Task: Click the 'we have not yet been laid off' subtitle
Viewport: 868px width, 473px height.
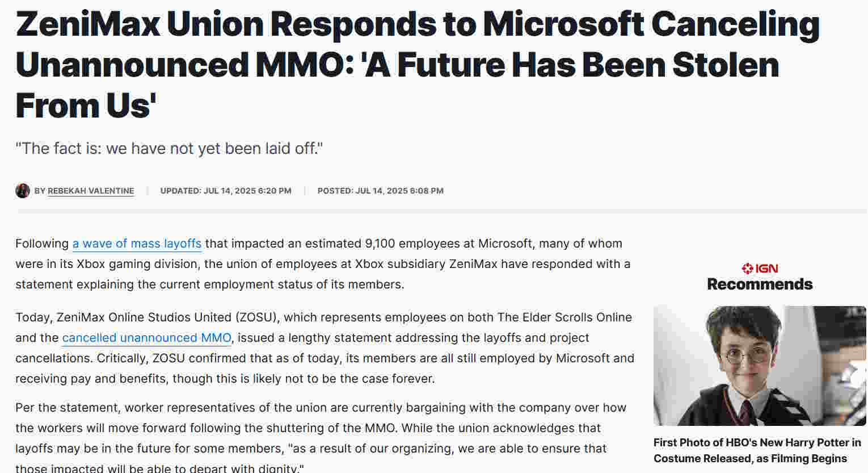Action: click(x=169, y=149)
